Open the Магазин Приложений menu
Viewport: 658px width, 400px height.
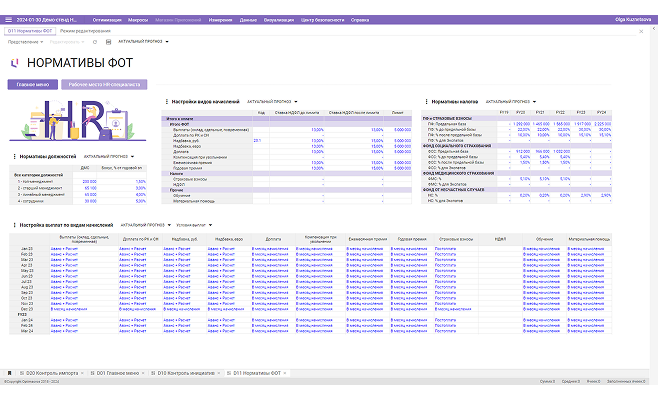tap(178, 20)
